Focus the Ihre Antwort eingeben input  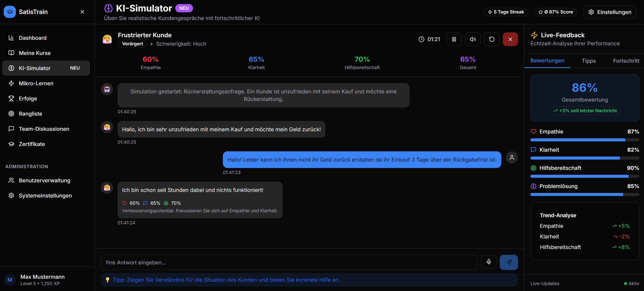[x=289, y=262]
